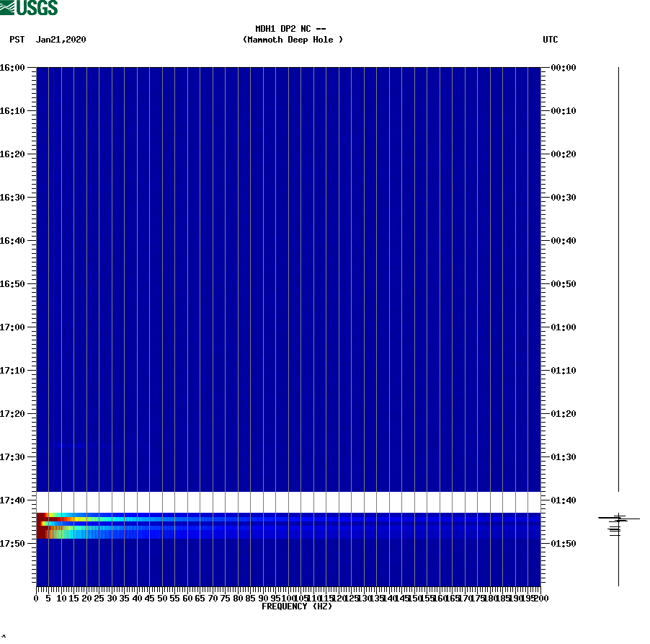
Task: Click the 17:50 PST tick label
Action: pyautogui.click(x=13, y=543)
